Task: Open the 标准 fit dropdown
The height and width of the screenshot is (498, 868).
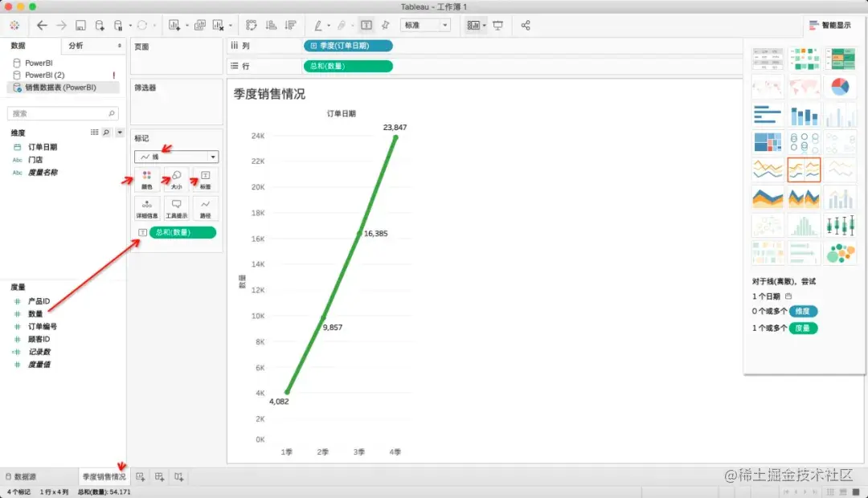Action: pos(425,26)
